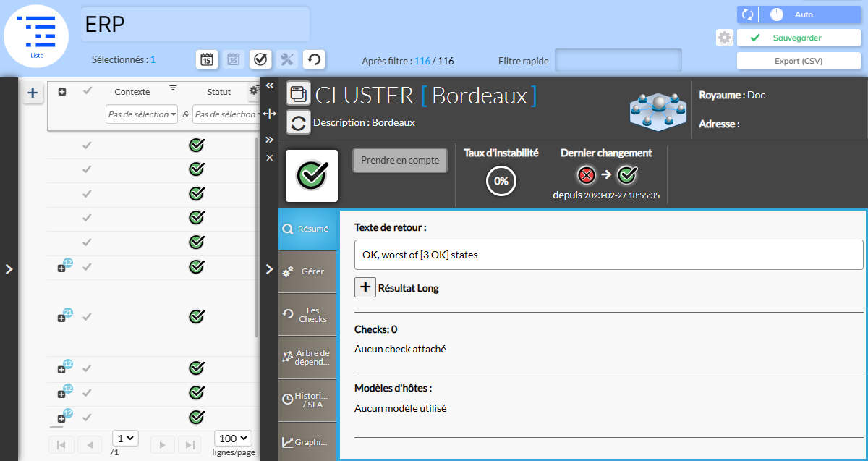Screen dimensions: 868x461
Task: Click the circled checkmark toolbar icon
Action: (260, 59)
